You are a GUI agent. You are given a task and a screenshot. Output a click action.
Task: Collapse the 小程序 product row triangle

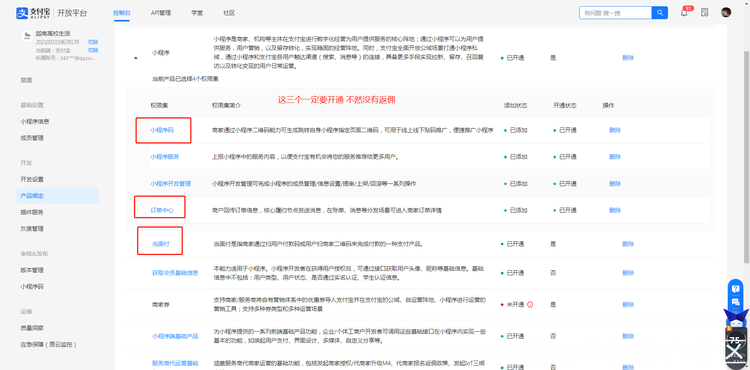pos(135,58)
